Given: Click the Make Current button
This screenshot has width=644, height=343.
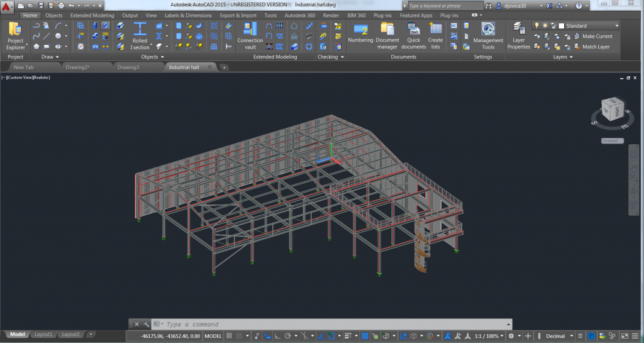Looking at the screenshot, I should click(592, 36).
